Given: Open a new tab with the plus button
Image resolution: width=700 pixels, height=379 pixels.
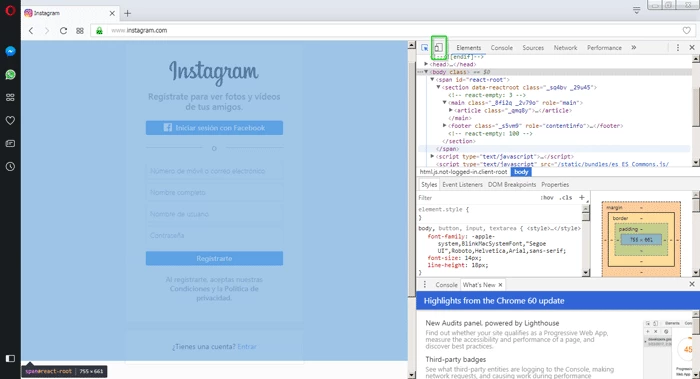Looking at the screenshot, I should (128, 13).
